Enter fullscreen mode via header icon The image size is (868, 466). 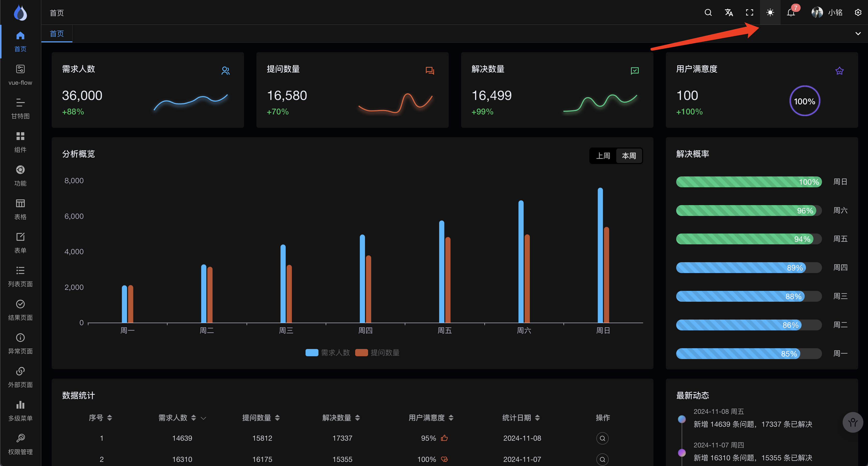(x=749, y=13)
